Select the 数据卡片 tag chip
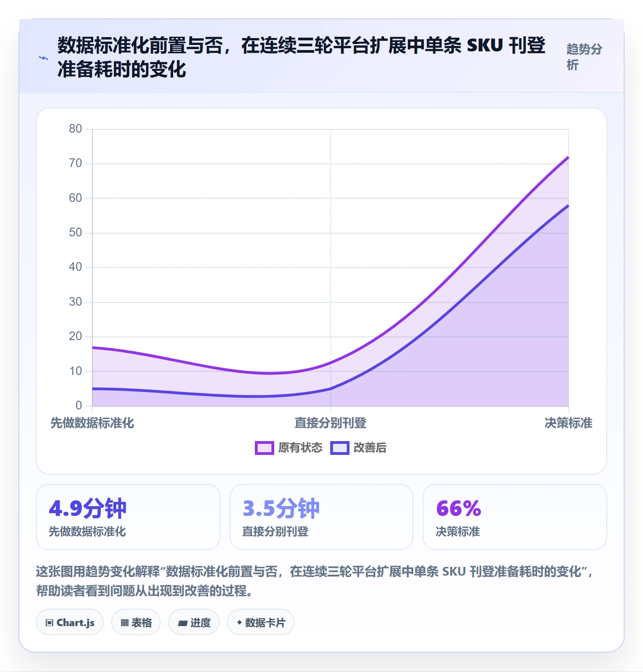The height and width of the screenshot is (672, 643). [261, 622]
